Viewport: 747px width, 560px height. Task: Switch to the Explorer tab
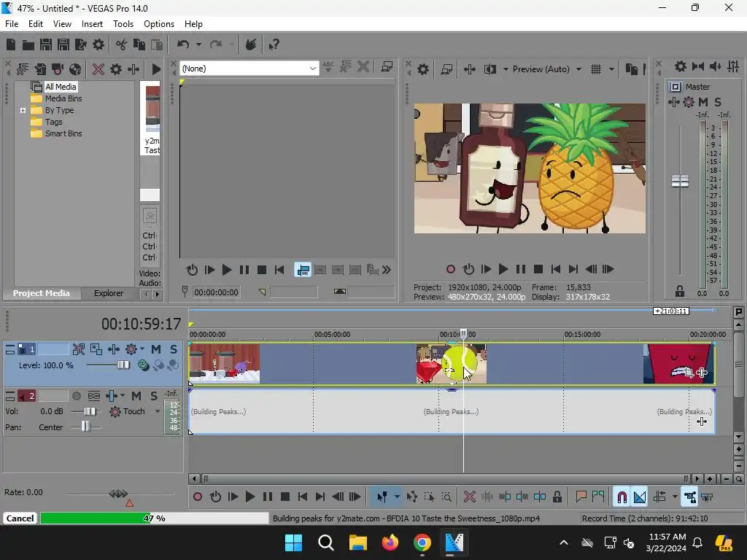pos(109,293)
